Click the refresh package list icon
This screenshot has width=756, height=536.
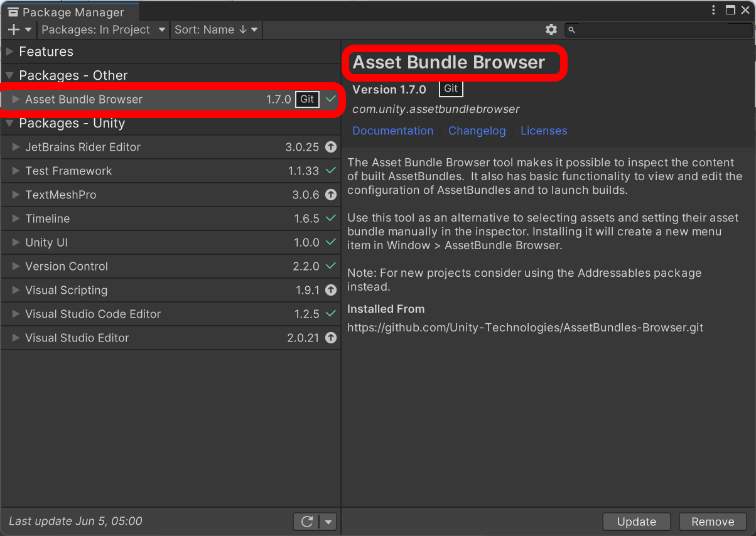click(307, 522)
